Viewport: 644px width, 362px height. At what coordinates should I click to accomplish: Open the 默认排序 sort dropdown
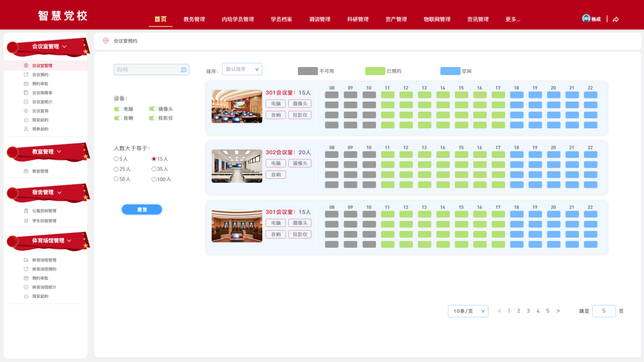(x=242, y=69)
